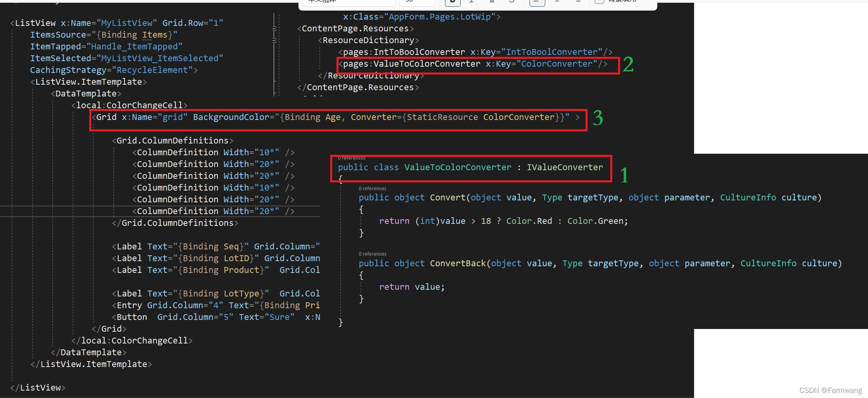Image resolution: width=868 pixels, height=398 pixels.
Task: Click the Entry Grid.Column="4" line
Action: point(216,305)
